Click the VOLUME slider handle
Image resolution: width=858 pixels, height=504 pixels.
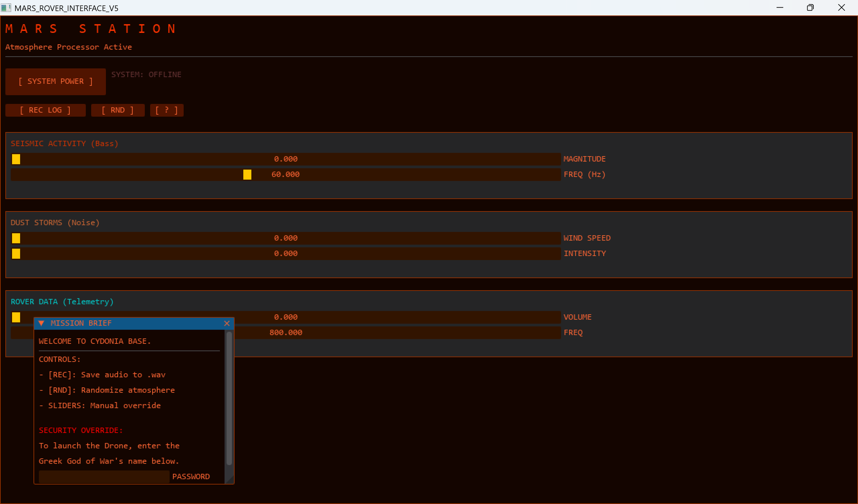(x=16, y=317)
